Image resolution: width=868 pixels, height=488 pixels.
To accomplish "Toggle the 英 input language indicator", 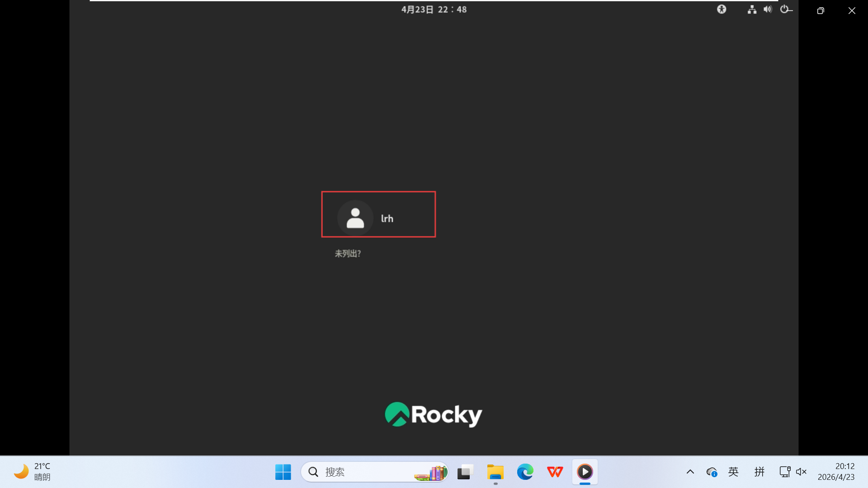I will pos(733,472).
